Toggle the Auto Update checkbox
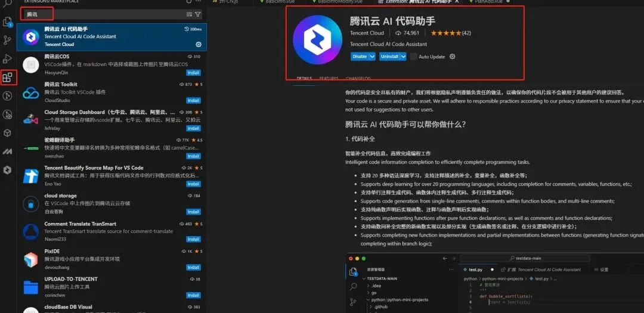Screen dimensions: 644x313 pyautogui.click(x=414, y=57)
